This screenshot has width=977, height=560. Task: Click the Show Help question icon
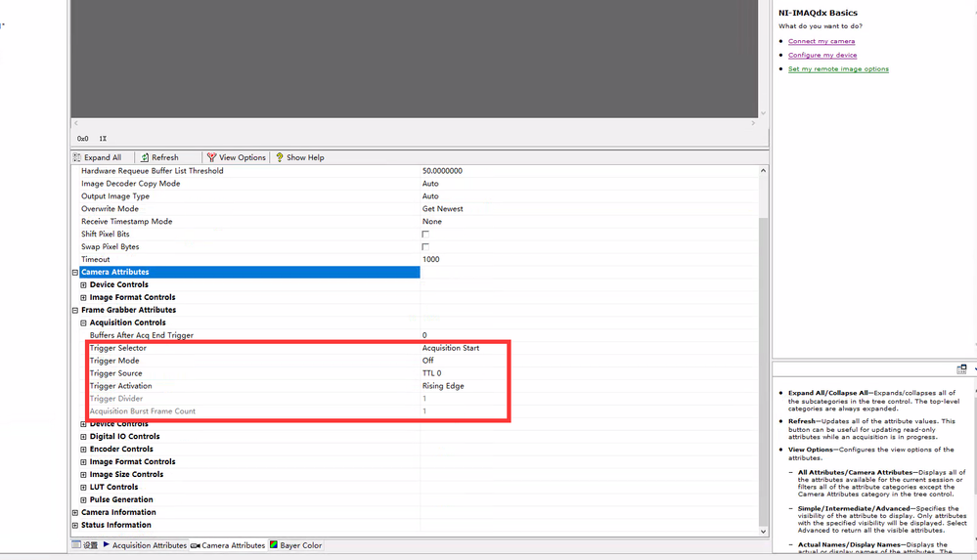point(280,157)
